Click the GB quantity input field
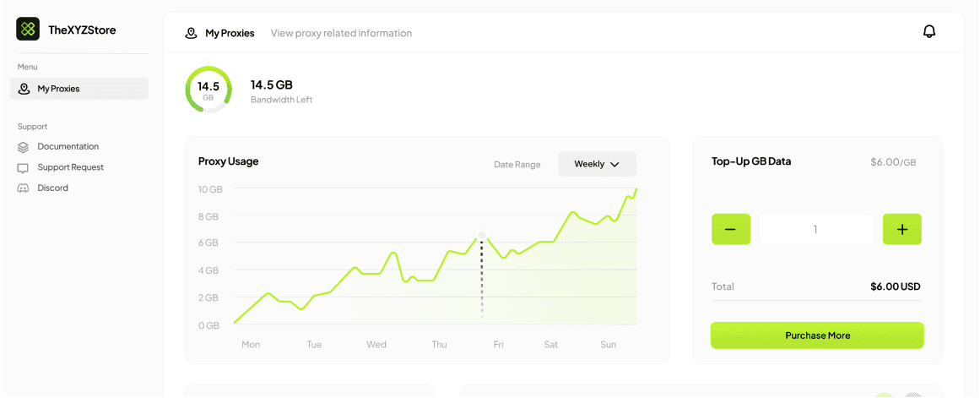Viewport: 980px width, 398px height. tap(815, 229)
